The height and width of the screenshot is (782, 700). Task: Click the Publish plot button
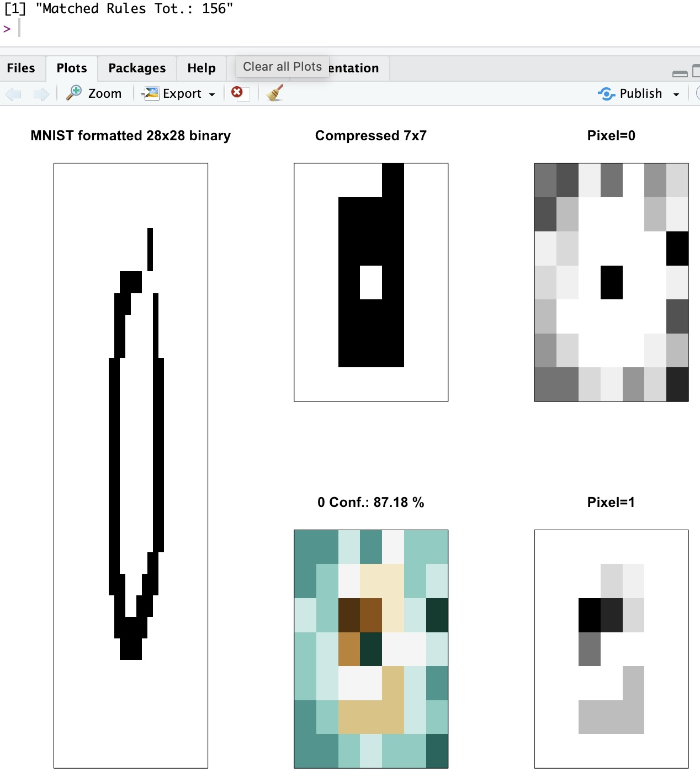[x=630, y=93]
